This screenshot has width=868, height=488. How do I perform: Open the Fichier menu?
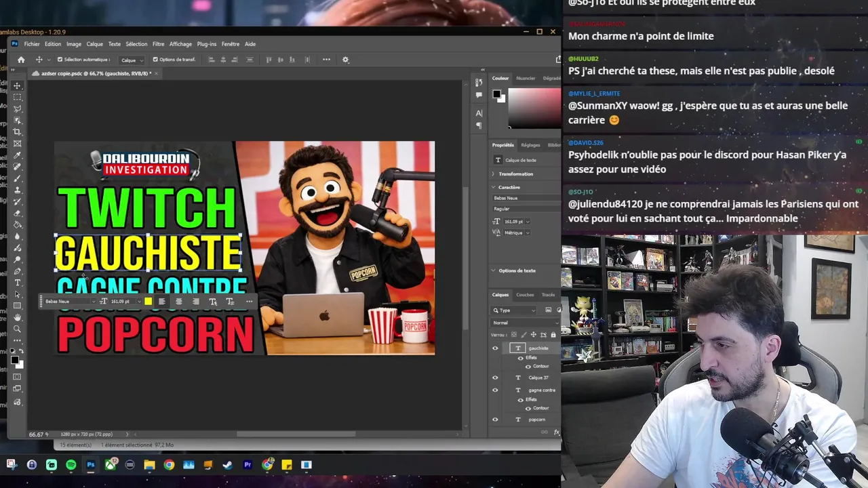tap(32, 44)
